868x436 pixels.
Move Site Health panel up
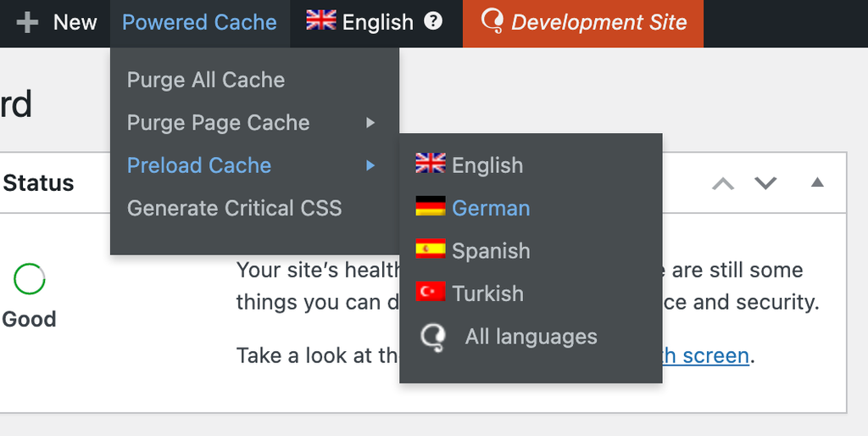[x=723, y=183]
